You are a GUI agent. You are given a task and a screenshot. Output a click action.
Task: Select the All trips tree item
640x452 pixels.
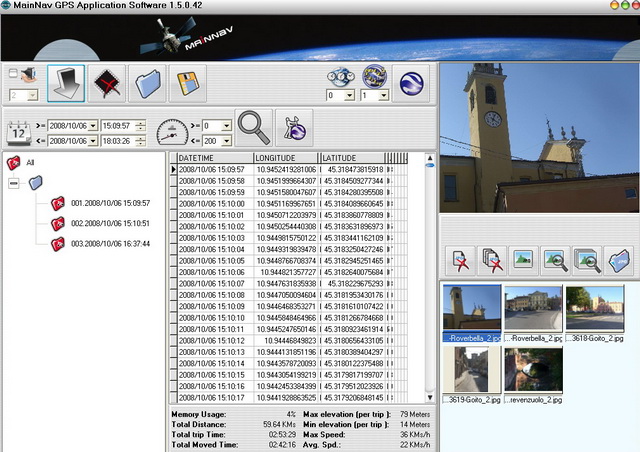coord(30,162)
